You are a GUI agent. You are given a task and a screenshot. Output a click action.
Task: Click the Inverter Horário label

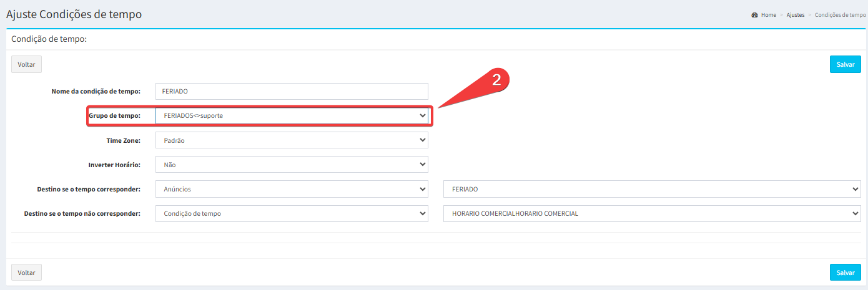pos(114,165)
